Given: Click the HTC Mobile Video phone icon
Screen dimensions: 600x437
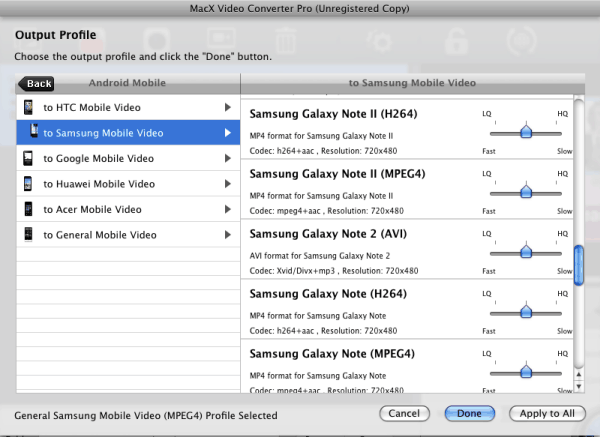Looking at the screenshot, I should [28, 107].
